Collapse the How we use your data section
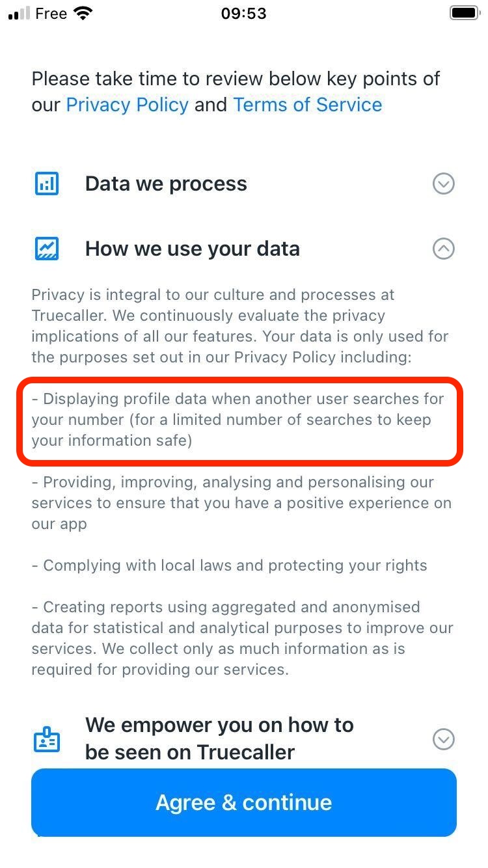The height and width of the screenshot is (868, 488). coord(443,248)
